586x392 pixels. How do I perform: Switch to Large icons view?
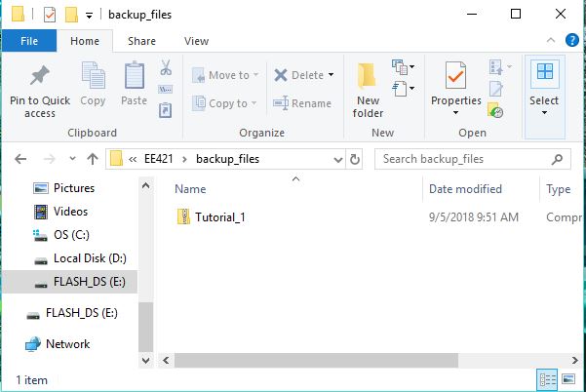(568, 379)
